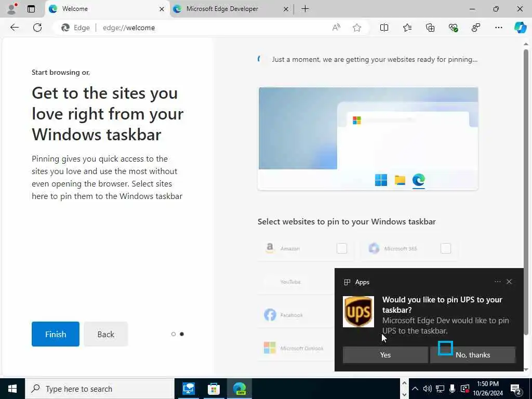
Task: Click the Read aloud icon
Action: tap(336, 28)
